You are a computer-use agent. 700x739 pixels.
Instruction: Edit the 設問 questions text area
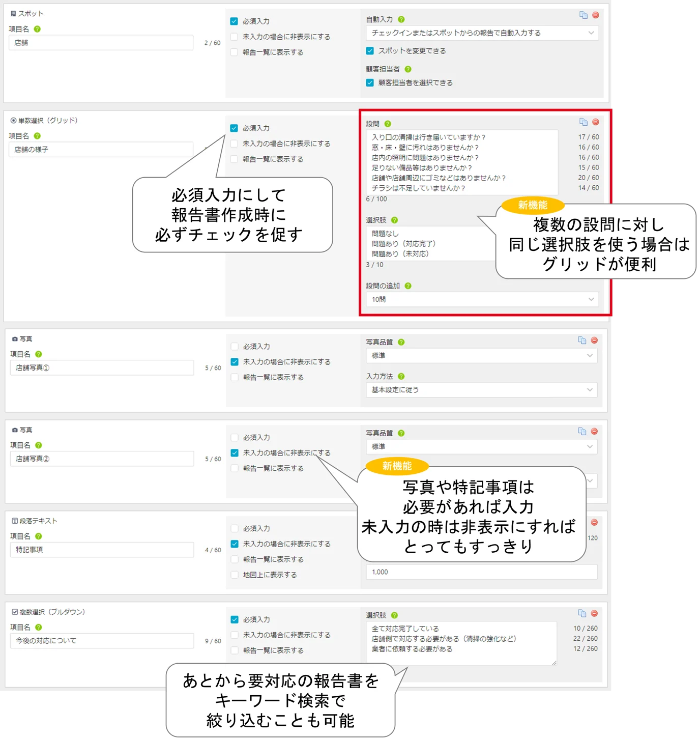(x=462, y=163)
